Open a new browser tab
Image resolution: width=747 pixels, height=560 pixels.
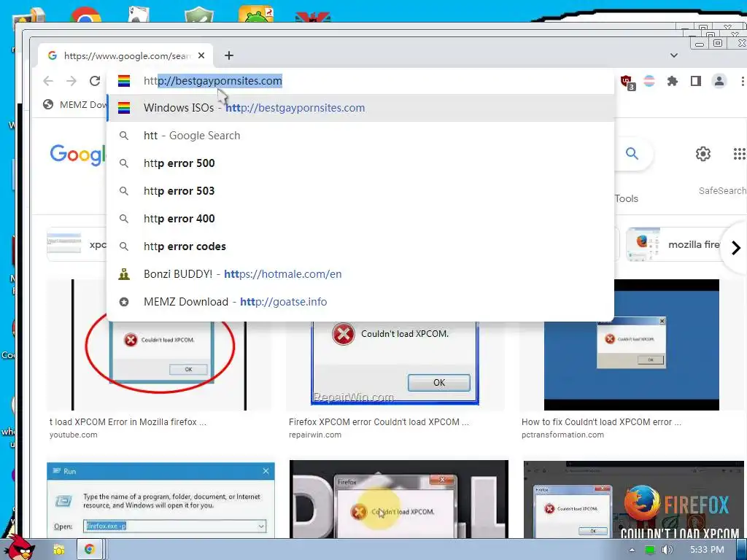click(x=229, y=55)
